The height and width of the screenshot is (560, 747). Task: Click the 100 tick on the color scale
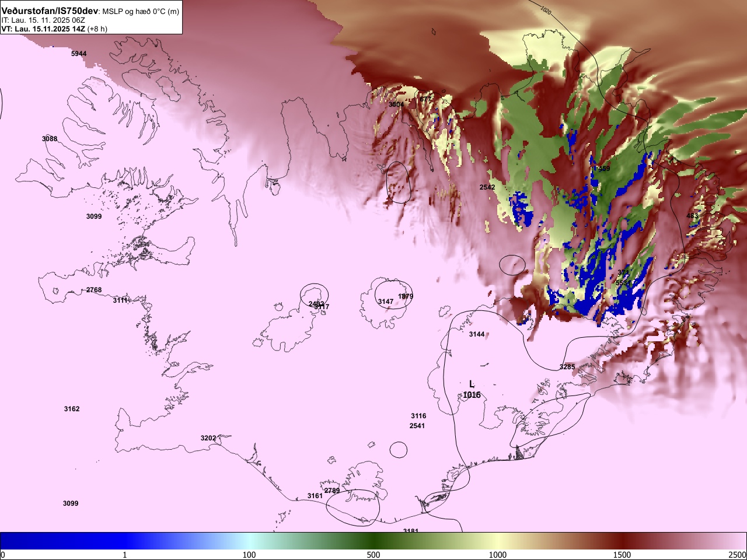click(x=249, y=555)
